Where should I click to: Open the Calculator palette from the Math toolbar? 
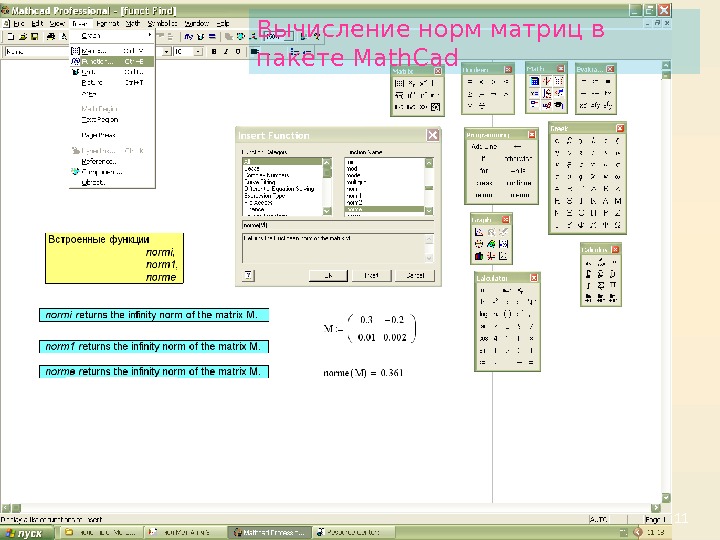(x=534, y=81)
